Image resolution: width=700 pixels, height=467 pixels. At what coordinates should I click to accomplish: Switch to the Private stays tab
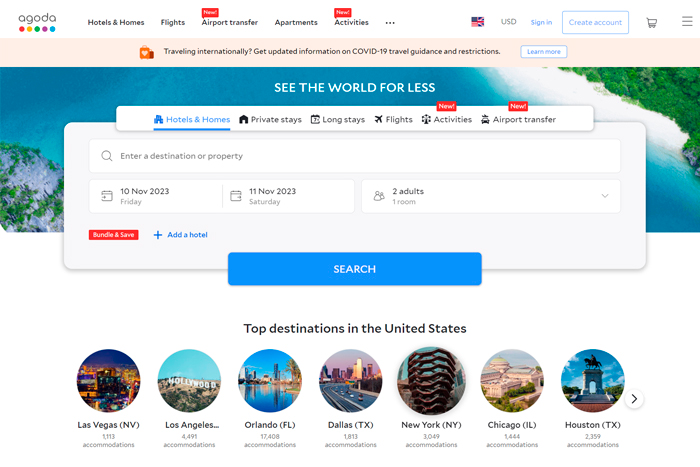(271, 120)
